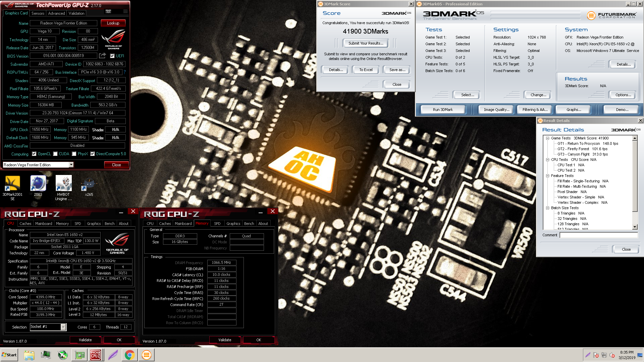Select GT2 - Firefly Forest result row

pyautogui.click(x=582, y=149)
